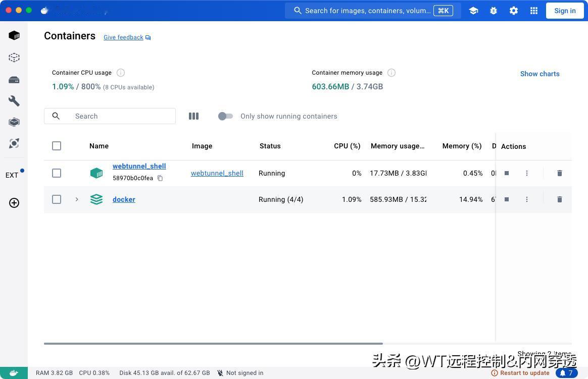Image resolution: width=588 pixels, height=379 pixels.
Task: Open the Troubleshoot bug icon
Action: pos(494,11)
